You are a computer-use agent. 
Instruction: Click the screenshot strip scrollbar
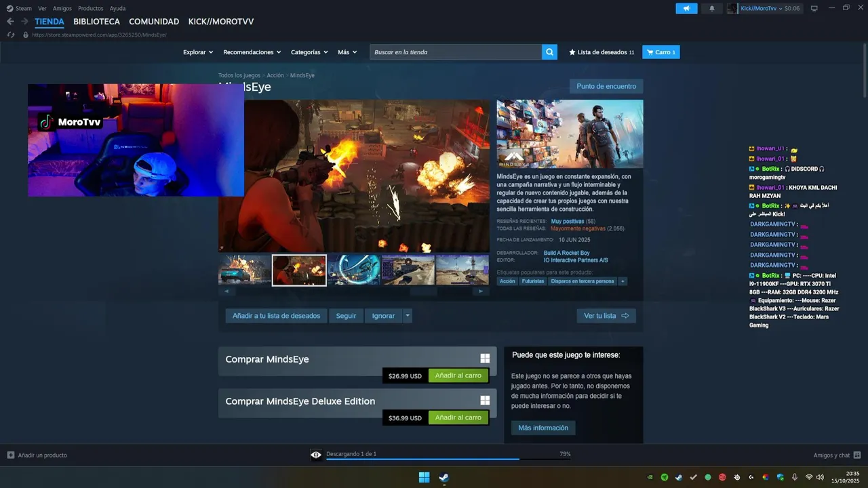(423, 291)
